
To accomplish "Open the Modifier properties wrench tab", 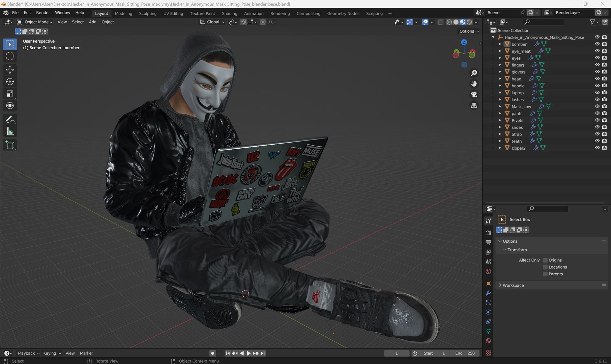I will click(488, 293).
